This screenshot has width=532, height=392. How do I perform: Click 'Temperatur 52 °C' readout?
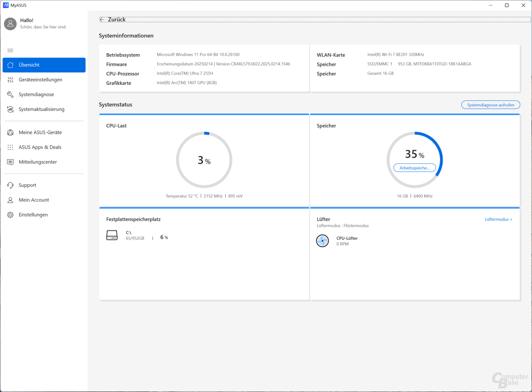[182, 196]
